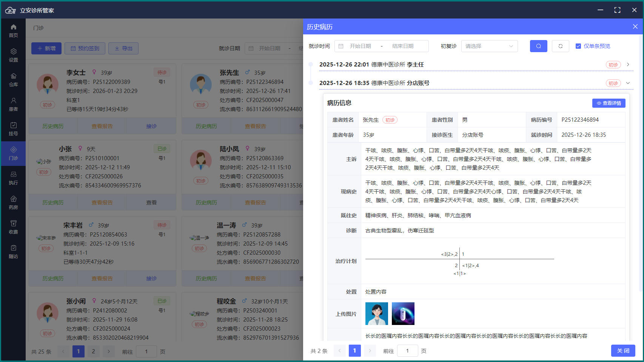The height and width of the screenshot is (362, 644).
Task: Open the doctor portrait uploaded image
Action: 377,314
